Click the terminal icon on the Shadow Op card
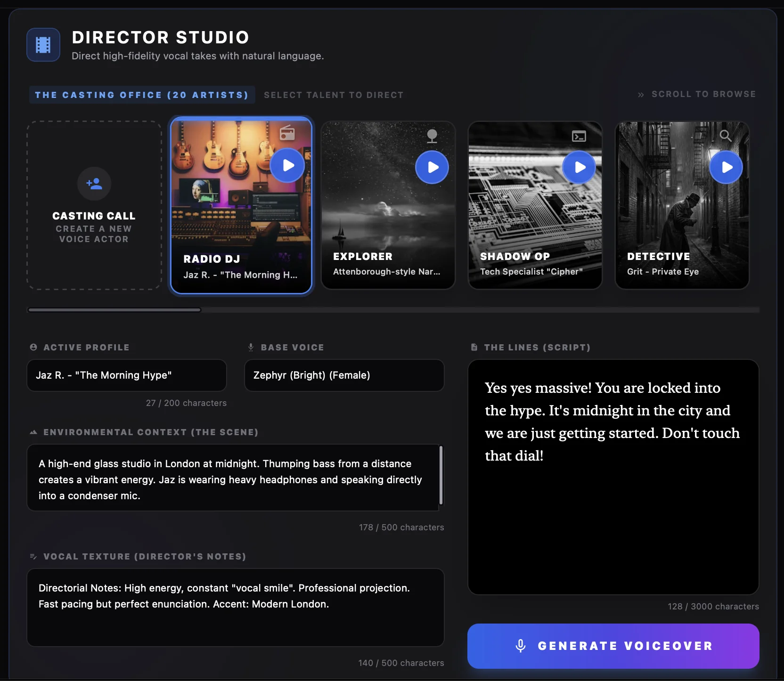The width and height of the screenshot is (784, 681). (x=579, y=136)
